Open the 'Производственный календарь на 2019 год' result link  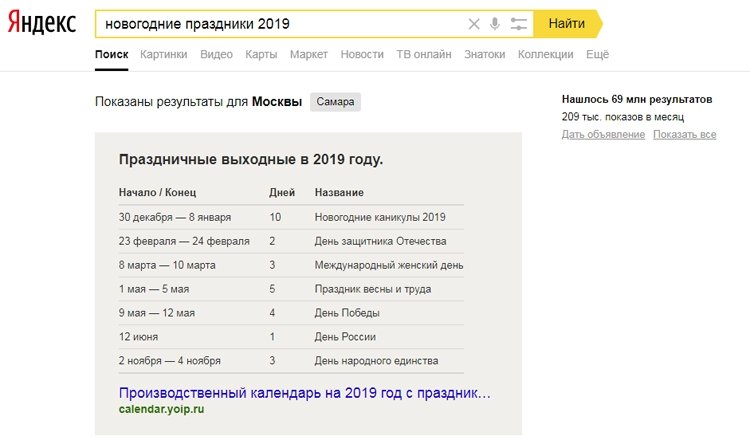point(305,393)
